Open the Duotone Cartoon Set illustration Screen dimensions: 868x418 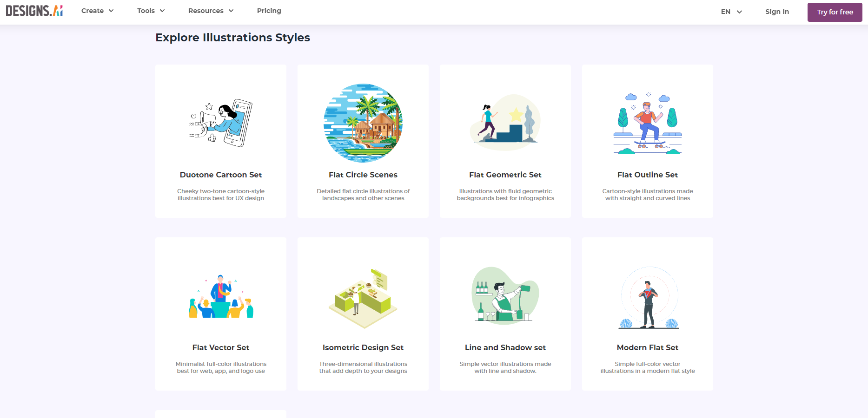click(220, 123)
